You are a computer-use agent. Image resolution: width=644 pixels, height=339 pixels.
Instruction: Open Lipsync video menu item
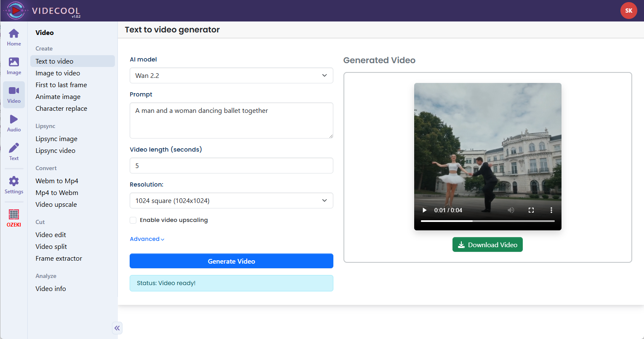tap(56, 151)
